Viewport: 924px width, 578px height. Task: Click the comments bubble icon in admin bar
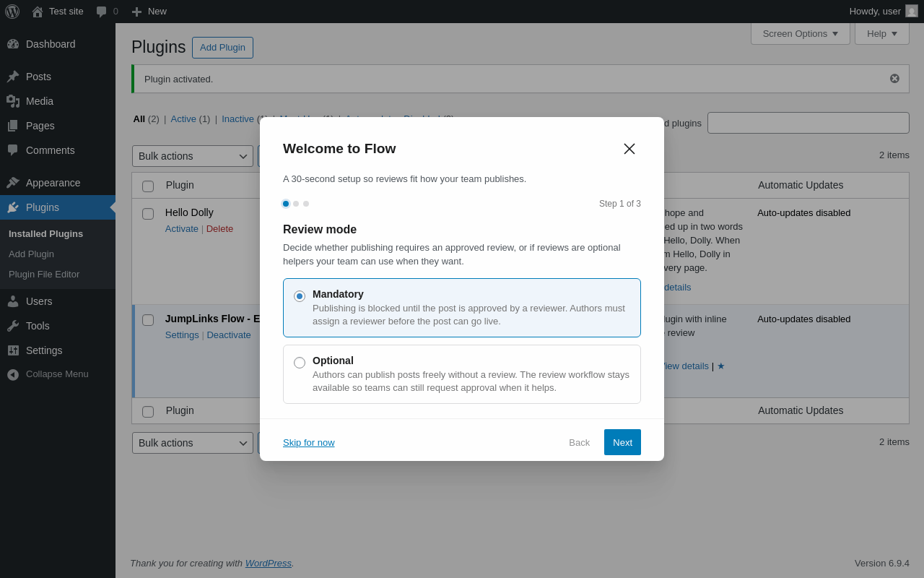[102, 12]
